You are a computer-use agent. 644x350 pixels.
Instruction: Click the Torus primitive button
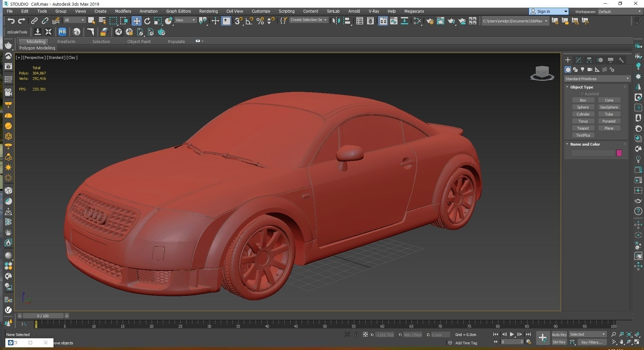tap(583, 121)
